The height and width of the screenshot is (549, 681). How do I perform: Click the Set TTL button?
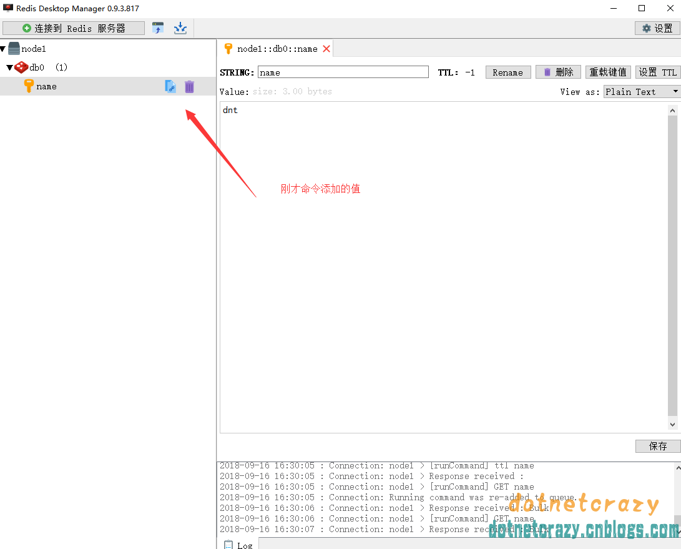(658, 72)
